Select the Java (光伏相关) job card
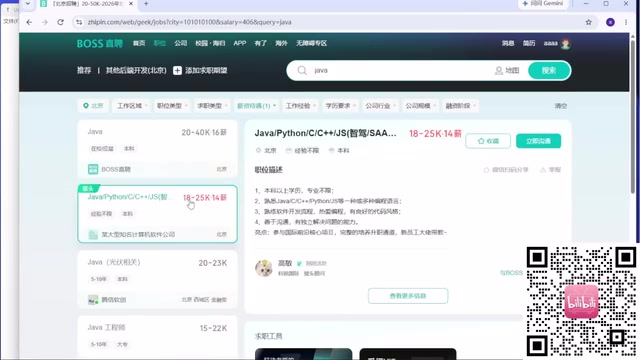Screen dimensions: 640x360 (x=157, y=280)
